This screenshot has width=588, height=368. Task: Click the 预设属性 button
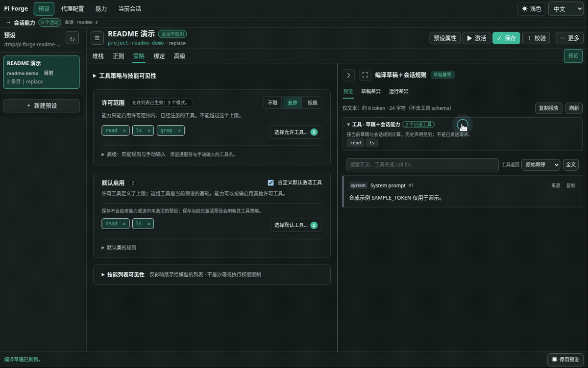pos(445,38)
